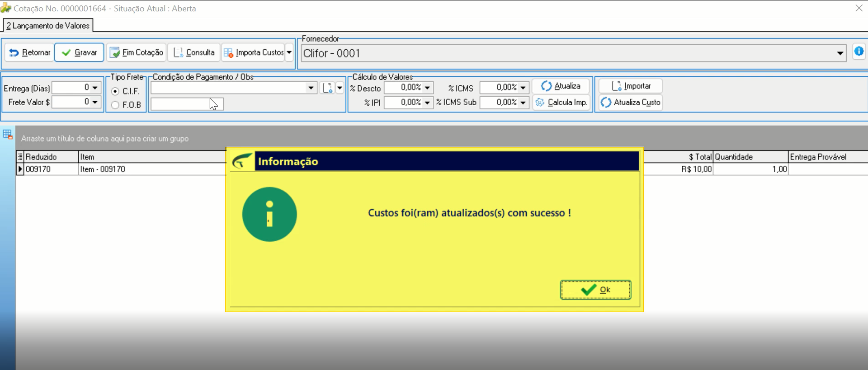Open % ICMS Sub dropdown arrow

click(523, 103)
